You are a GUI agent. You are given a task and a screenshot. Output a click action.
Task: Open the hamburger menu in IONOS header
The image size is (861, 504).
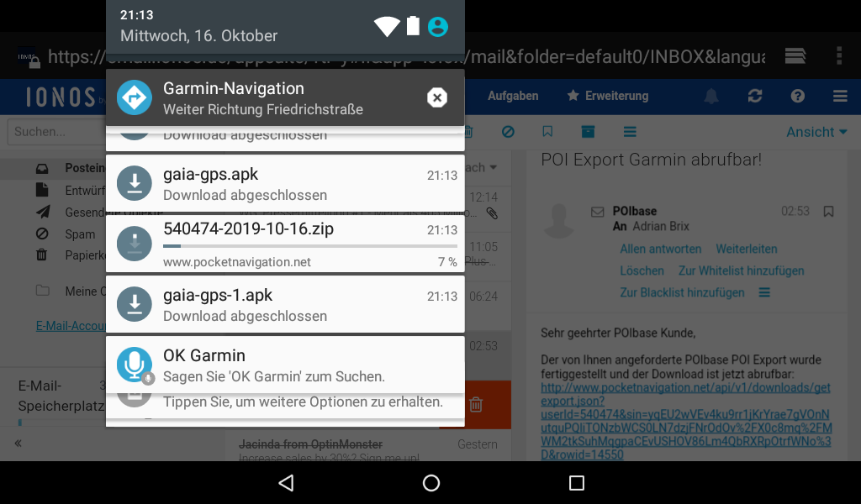839,96
